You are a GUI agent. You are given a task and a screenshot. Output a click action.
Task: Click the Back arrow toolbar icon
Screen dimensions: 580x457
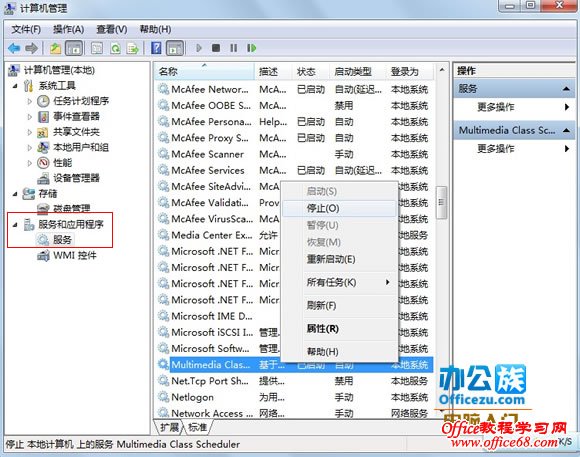(14, 48)
